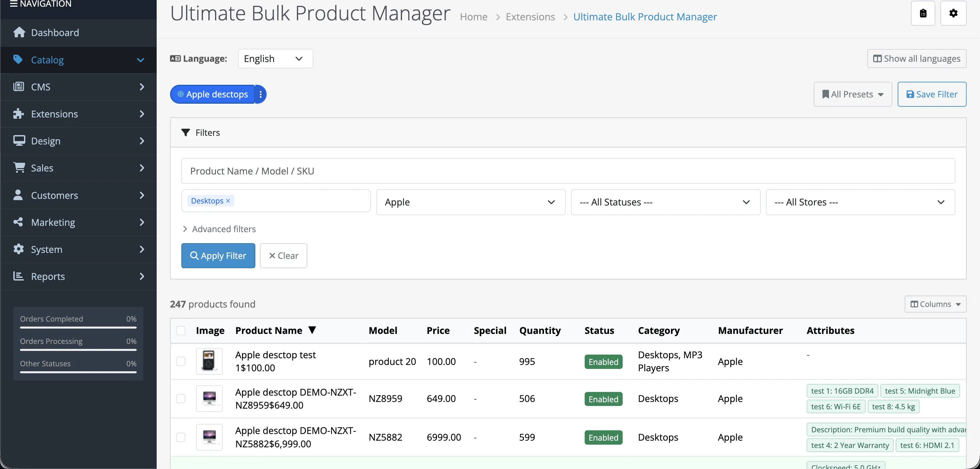Click the Apply Filter button
The image size is (980, 469).
point(218,256)
